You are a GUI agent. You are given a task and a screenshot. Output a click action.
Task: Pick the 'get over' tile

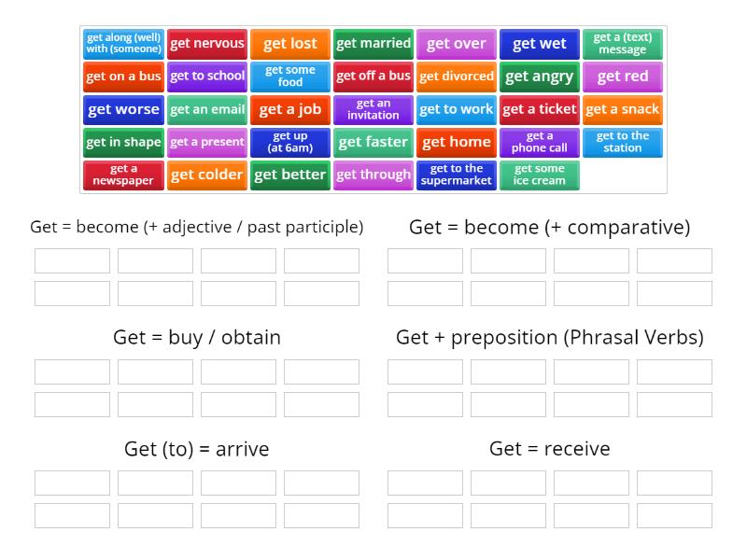(457, 43)
